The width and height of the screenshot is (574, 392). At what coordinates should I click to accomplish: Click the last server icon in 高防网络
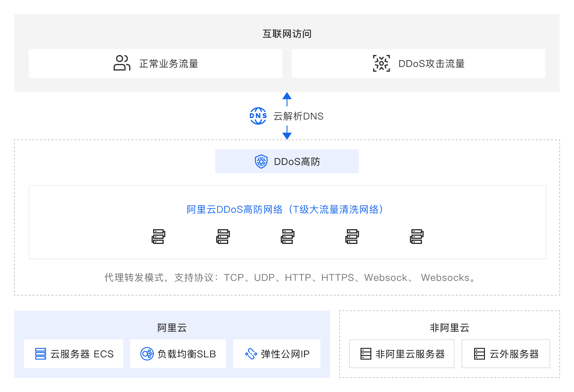point(417,237)
